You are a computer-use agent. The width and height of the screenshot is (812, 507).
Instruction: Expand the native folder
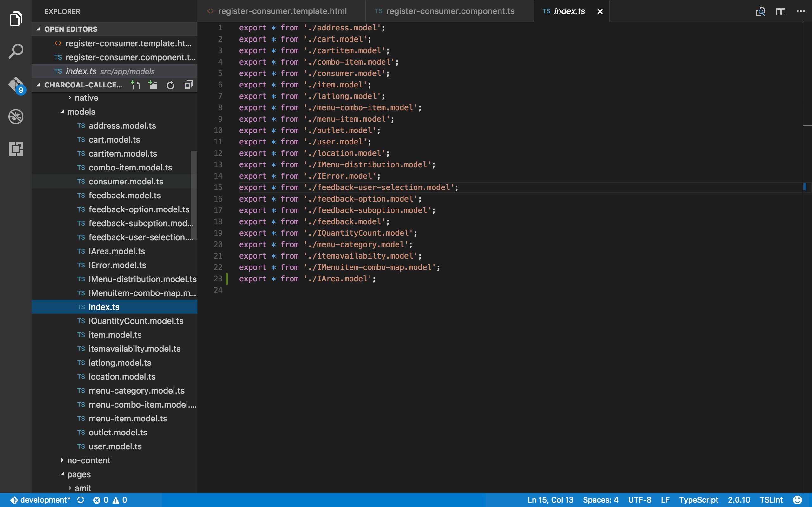[86, 98]
